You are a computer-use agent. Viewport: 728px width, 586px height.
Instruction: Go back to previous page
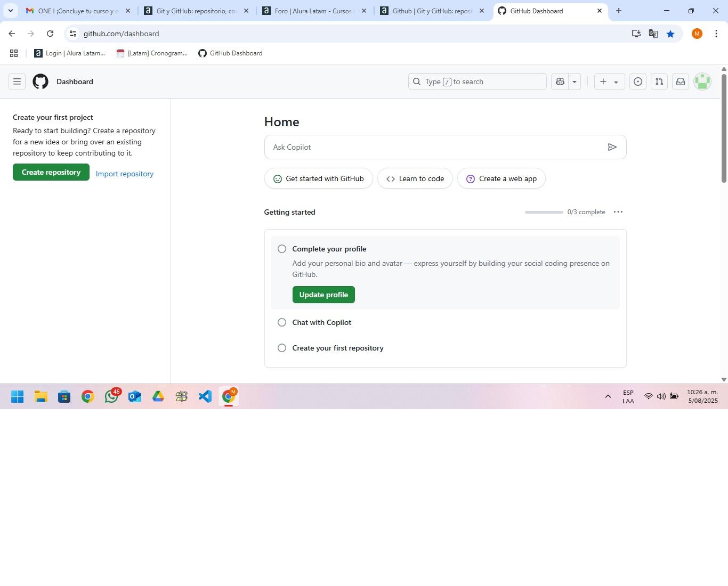[x=12, y=34]
